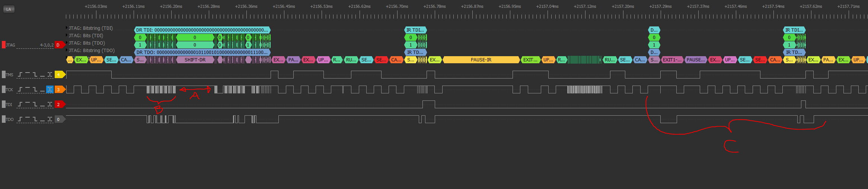Set change trigger on TDO channel
The width and height of the screenshot is (868, 189).
50,119
